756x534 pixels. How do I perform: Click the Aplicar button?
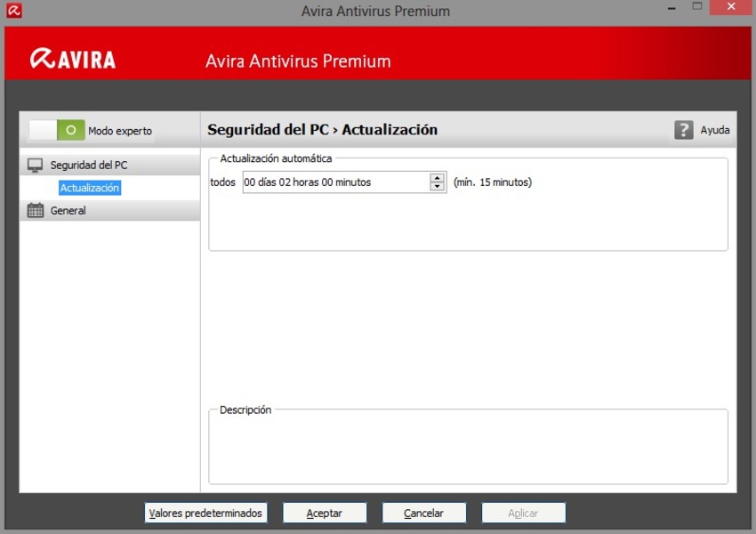[x=523, y=514]
